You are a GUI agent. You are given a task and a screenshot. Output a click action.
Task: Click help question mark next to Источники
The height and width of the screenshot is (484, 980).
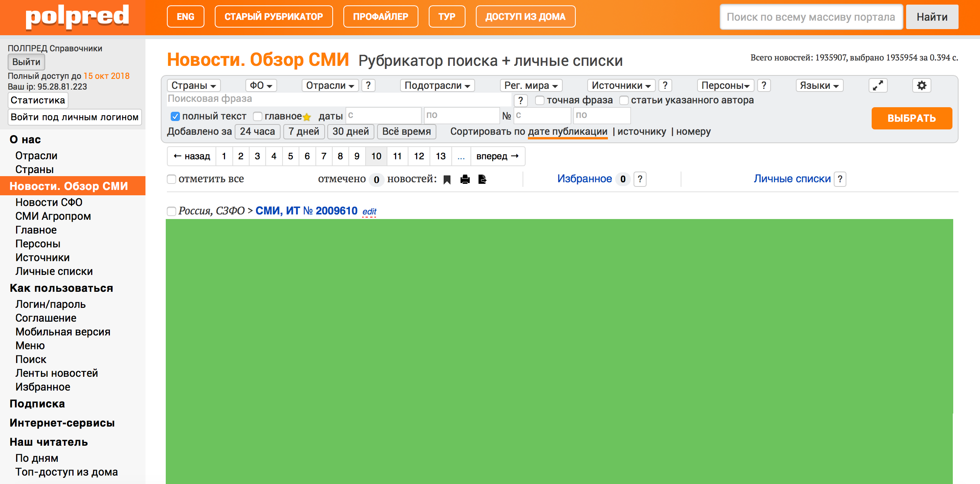point(665,85)
